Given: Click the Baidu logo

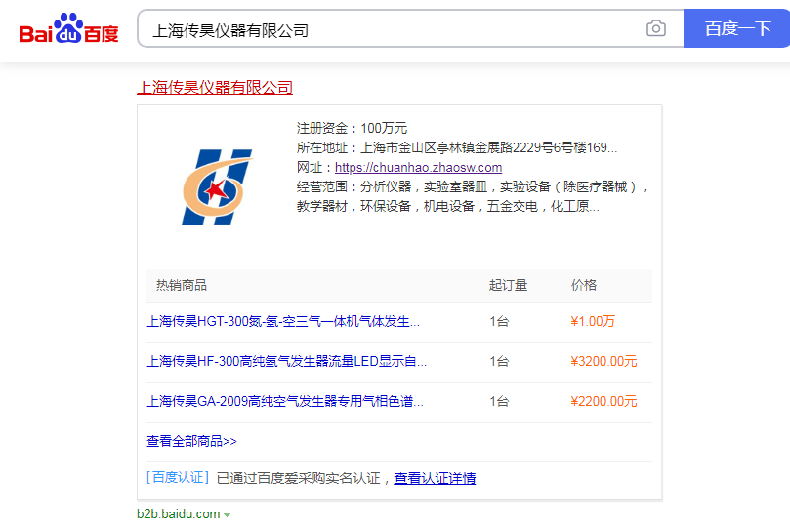Looking at the screenshot, I should (68, 30).
